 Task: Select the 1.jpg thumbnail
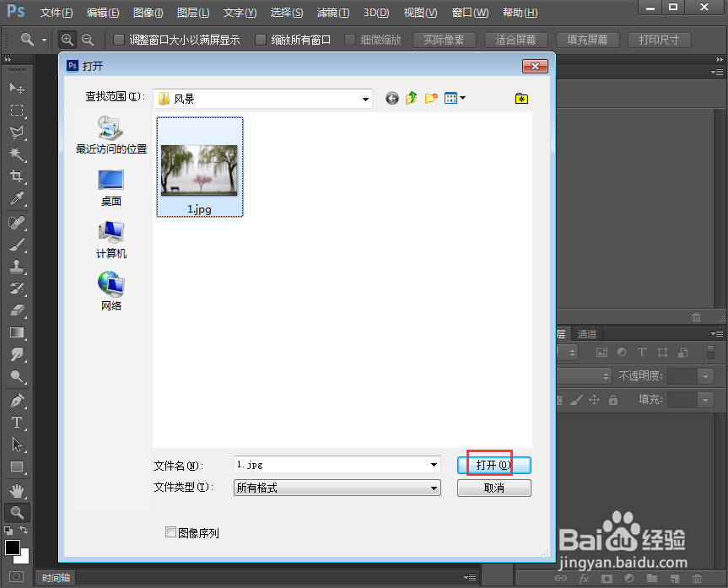point(200,167)
